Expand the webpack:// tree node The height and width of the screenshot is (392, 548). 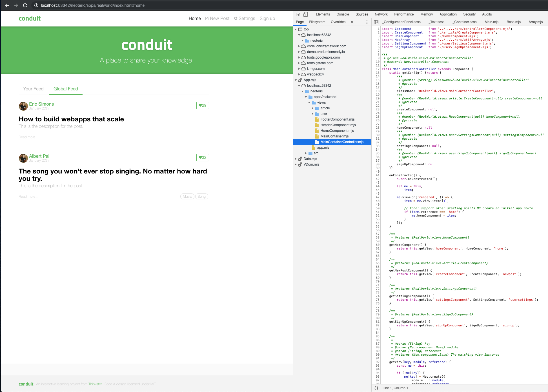[x=299, y=74]
